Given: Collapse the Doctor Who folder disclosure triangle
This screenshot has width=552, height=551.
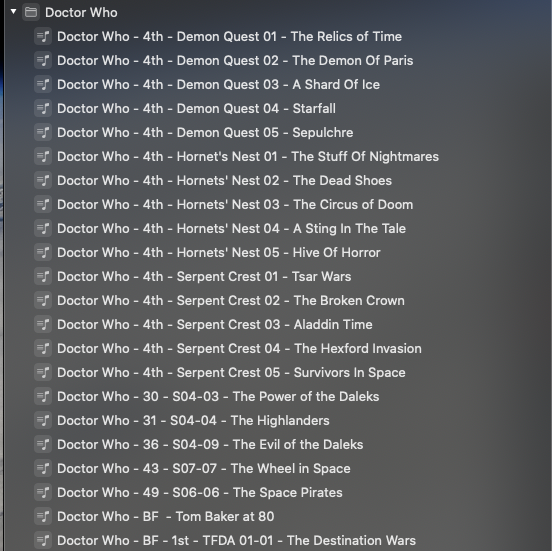Looking at the screenshot, I should click(13, 12).
